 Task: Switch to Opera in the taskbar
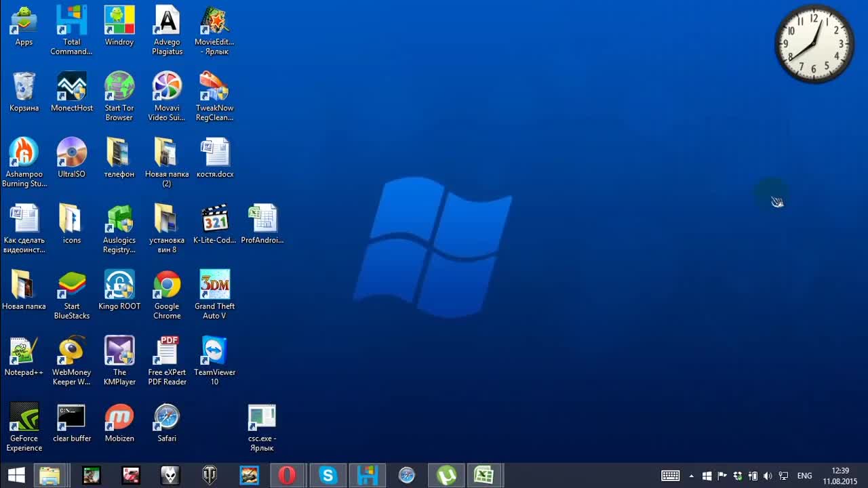[x=288, y=475]
